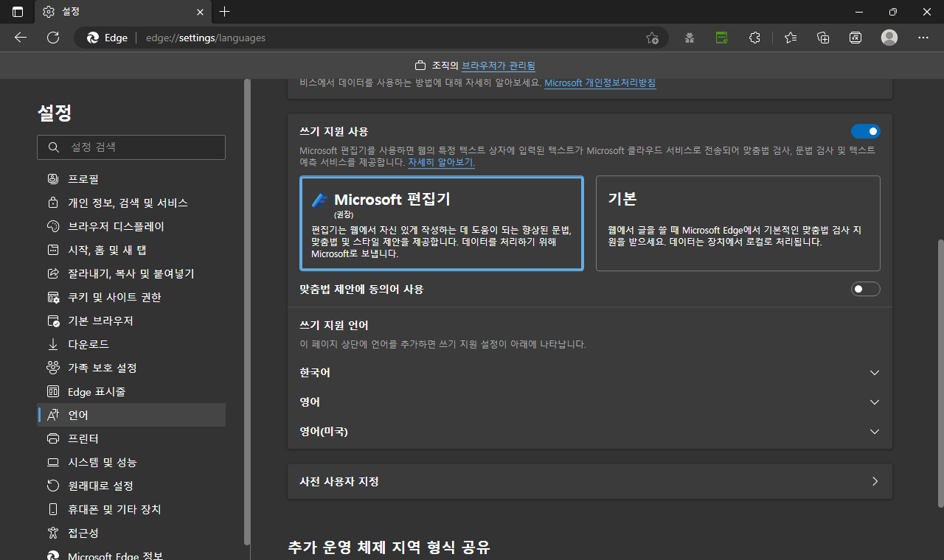Open 브라우저 디스플레이 section
The width and height of the screenshot is (944, 560).
pos(131,226)
